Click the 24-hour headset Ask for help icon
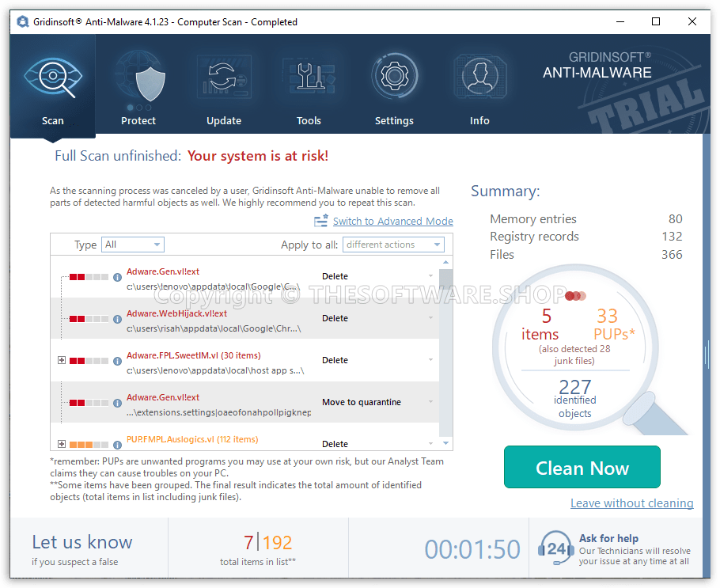The width and height of the screenshot is (720, 588). (555, 547)
